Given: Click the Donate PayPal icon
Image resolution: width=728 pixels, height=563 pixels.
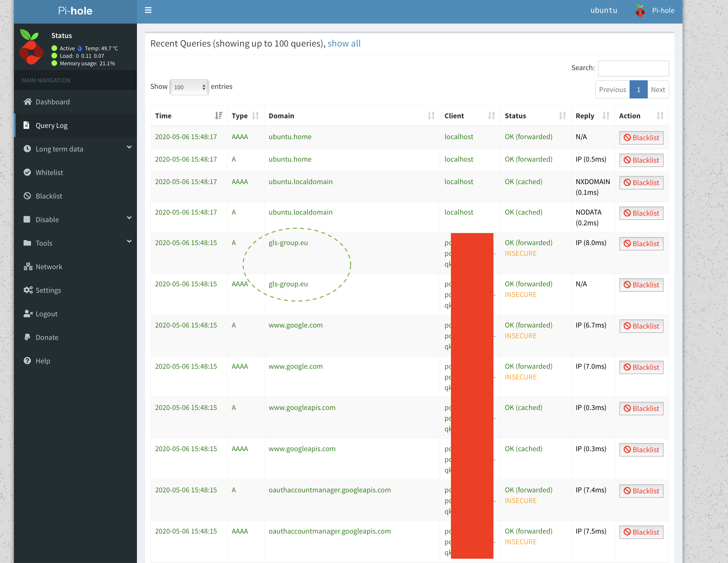Looking at the screenshot, I should [x=27, y=337].
